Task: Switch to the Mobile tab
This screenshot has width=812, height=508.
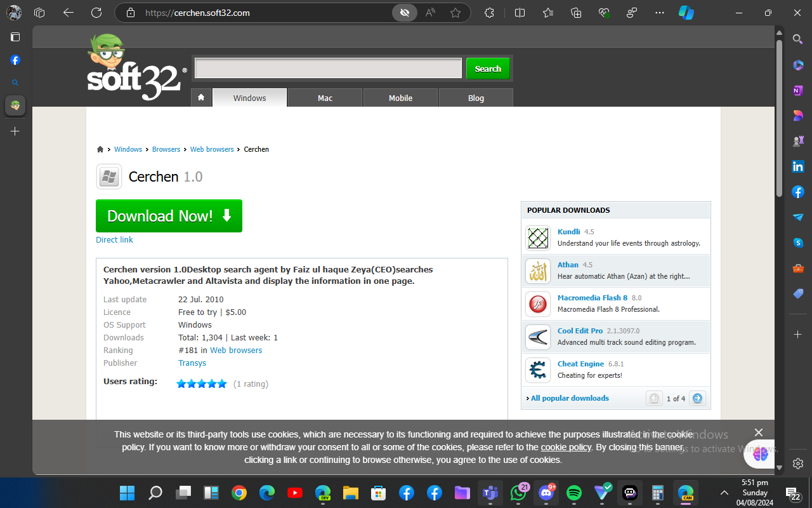Action: (x=400, y=98)
